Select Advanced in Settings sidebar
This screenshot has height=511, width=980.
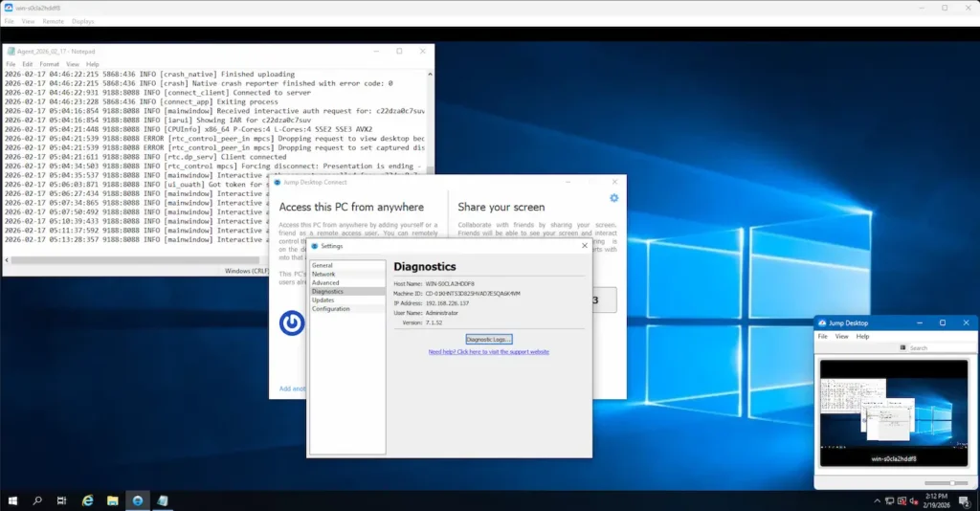pyautogui.click(x=347, y=283)
